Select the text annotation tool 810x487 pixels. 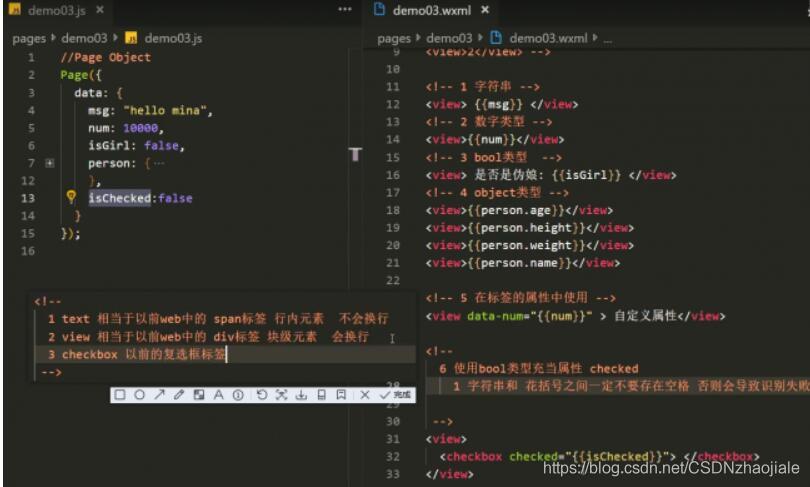point(219,395)
